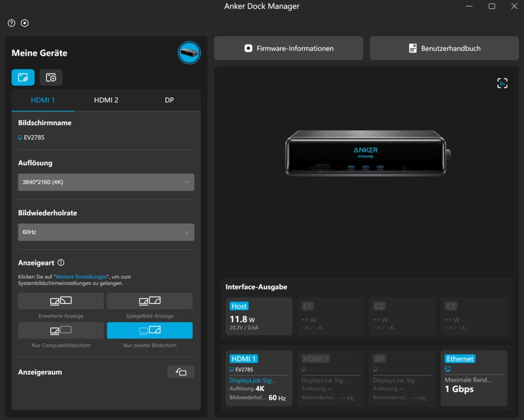Expand the Bildwiederholrate 60Hz dropdown
This screenshot has width=524, height=420.
point(106,232)
